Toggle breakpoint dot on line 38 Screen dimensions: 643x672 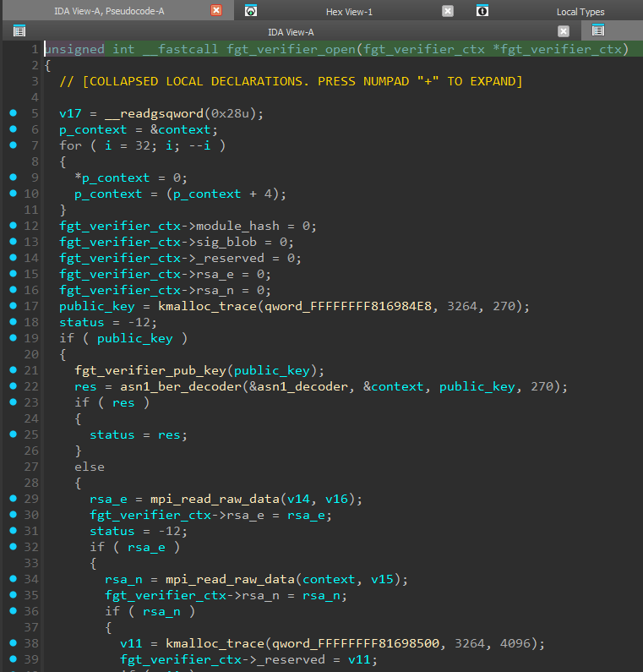click(13, 643)
